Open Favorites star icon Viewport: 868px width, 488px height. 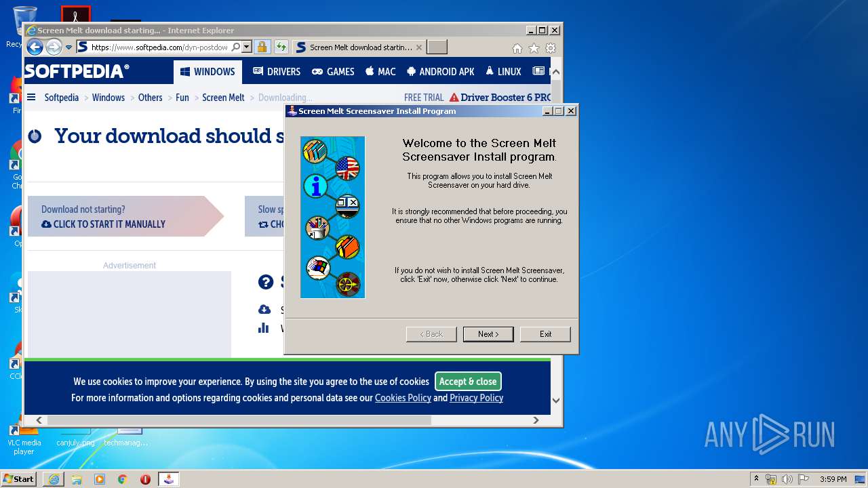pyautogui.click(x=534, y=48)
